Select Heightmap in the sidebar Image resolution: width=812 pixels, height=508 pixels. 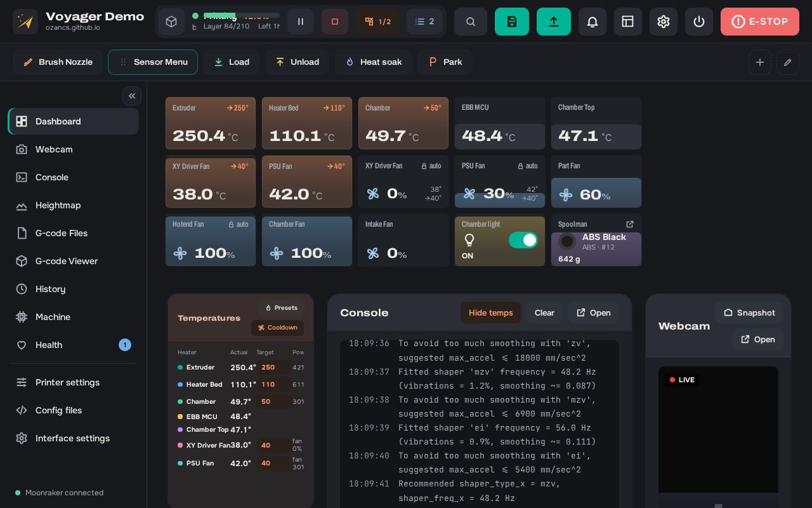point(74,205)
